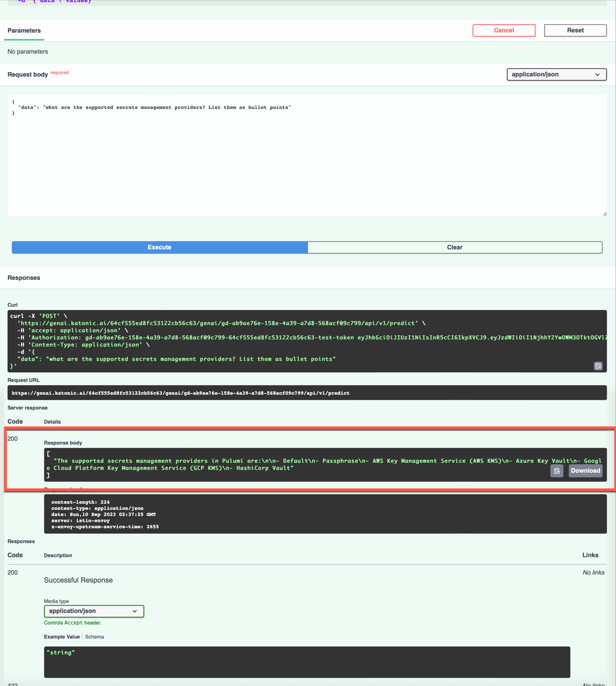
Task: Copy the curl command to clipboard
Action: (x=598, y=366)
